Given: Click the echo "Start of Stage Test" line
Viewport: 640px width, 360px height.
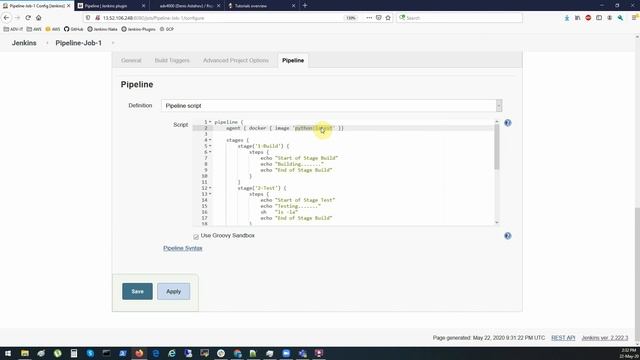Looking at the screenshot, I should coord(298,200).
